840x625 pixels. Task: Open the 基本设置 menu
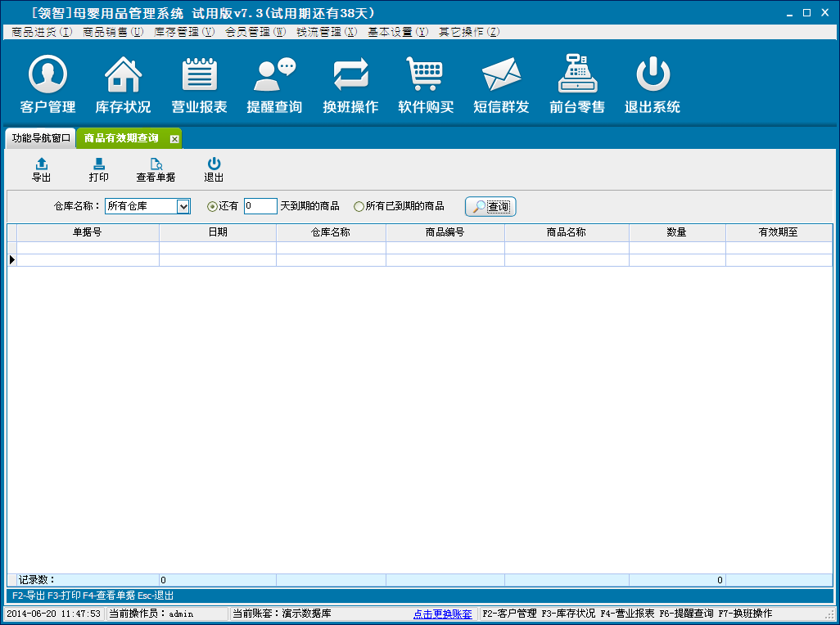[x=398, y=32]
